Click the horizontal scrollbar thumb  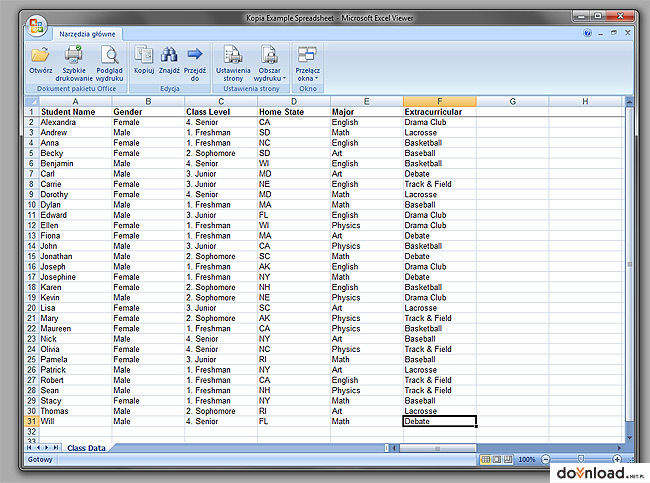point(437,448)
